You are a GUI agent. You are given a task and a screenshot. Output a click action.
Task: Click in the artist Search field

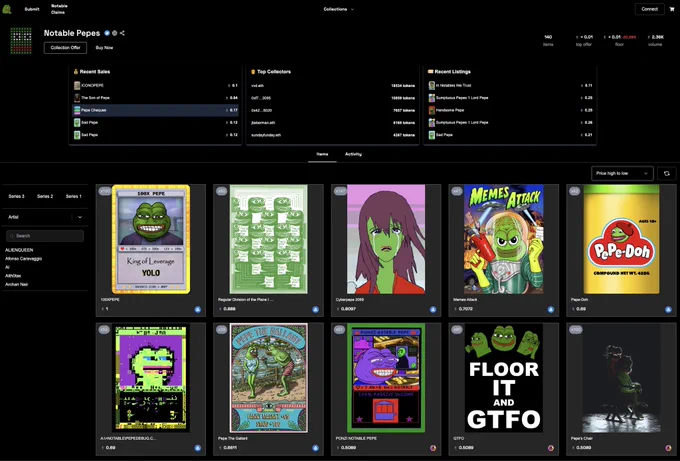coord(45,236)
